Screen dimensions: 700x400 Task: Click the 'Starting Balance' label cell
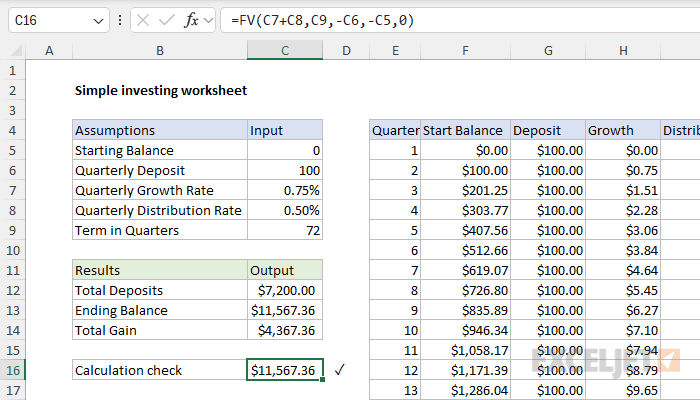[160, 150]
